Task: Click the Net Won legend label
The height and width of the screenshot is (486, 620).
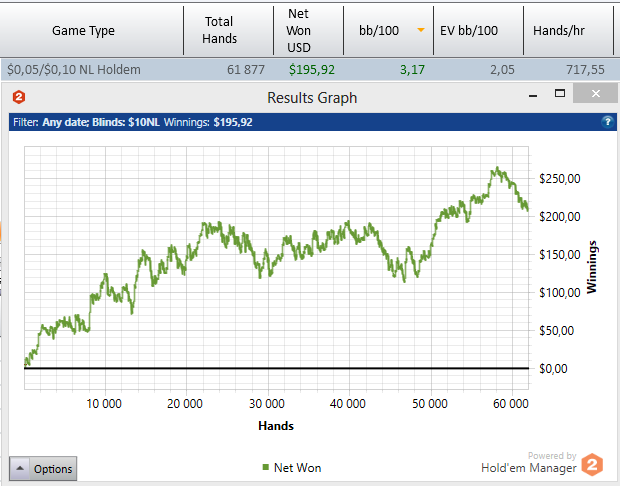Action: point(297,468)
